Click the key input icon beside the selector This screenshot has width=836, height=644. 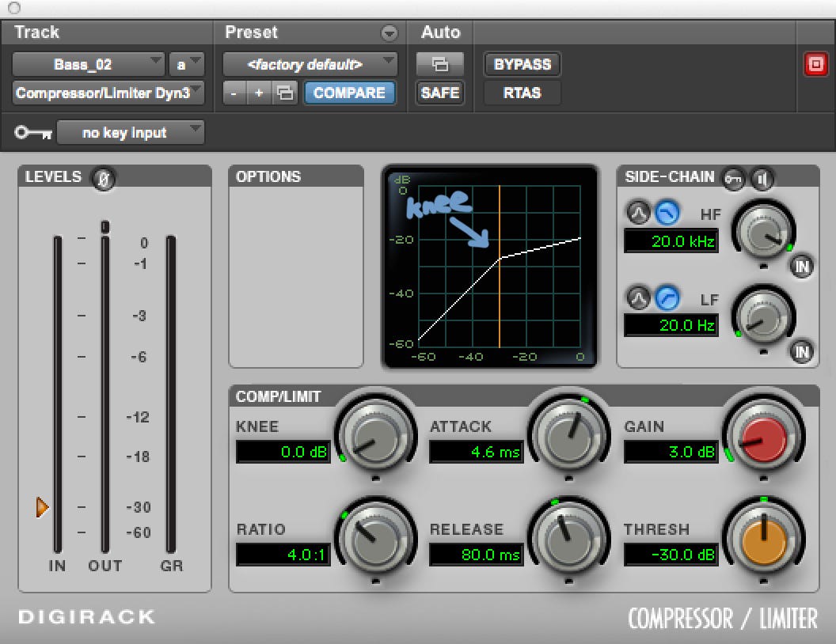32,133
